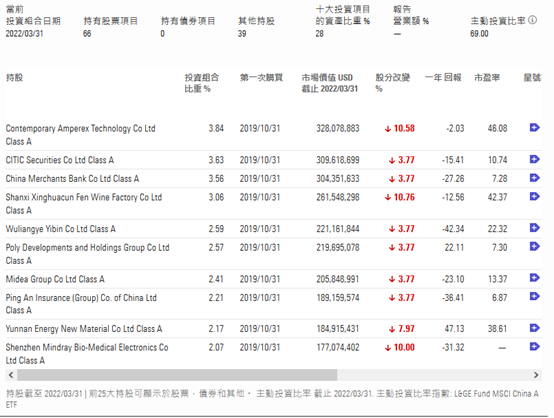Select P/E ratio 38.61

pyautogui.click(x=497, y=329)
